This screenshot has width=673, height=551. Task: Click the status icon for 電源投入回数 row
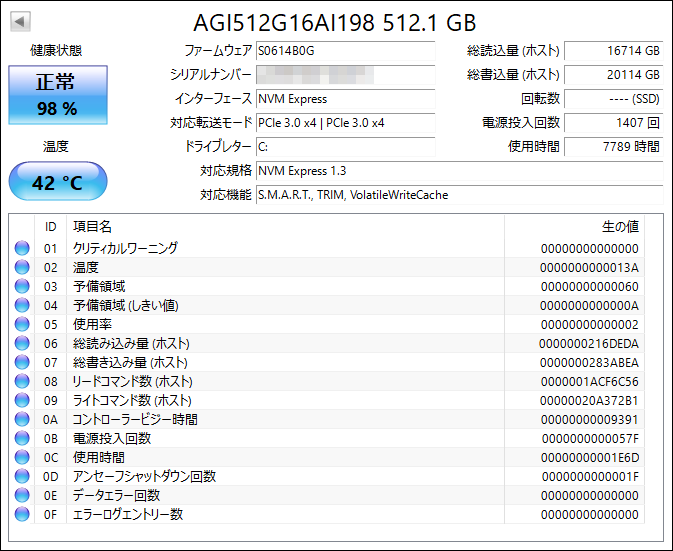pos(22,438)
